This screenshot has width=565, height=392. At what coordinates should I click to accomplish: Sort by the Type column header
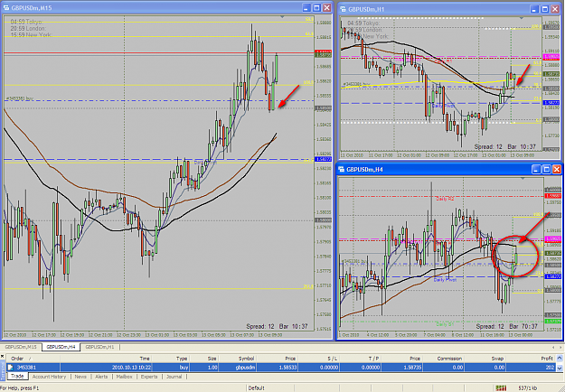pos(171,359)
